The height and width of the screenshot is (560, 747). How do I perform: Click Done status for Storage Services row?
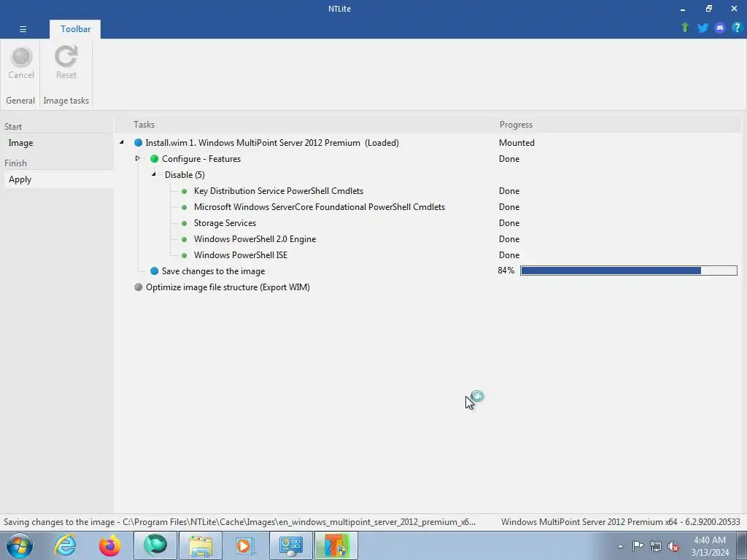(x=508, y=223)
